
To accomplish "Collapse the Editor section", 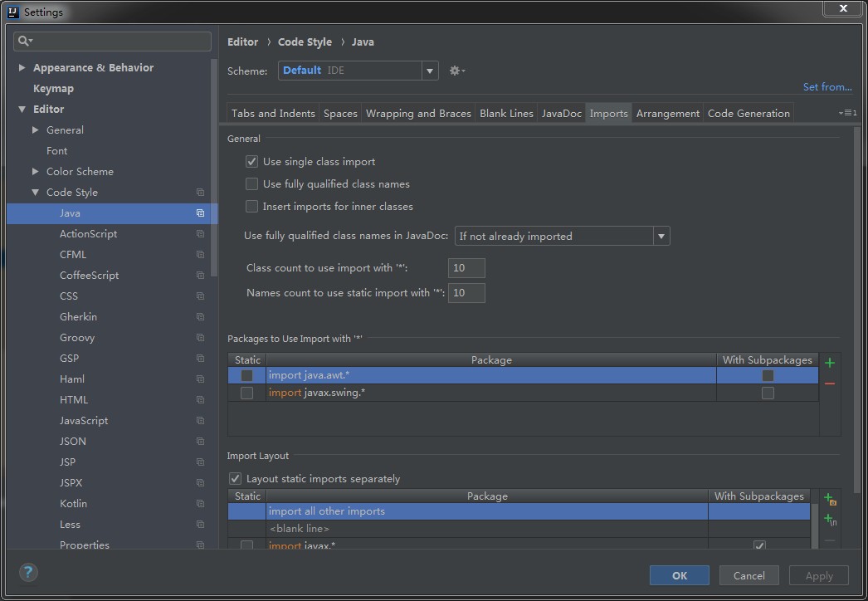I will coord(22,109).
